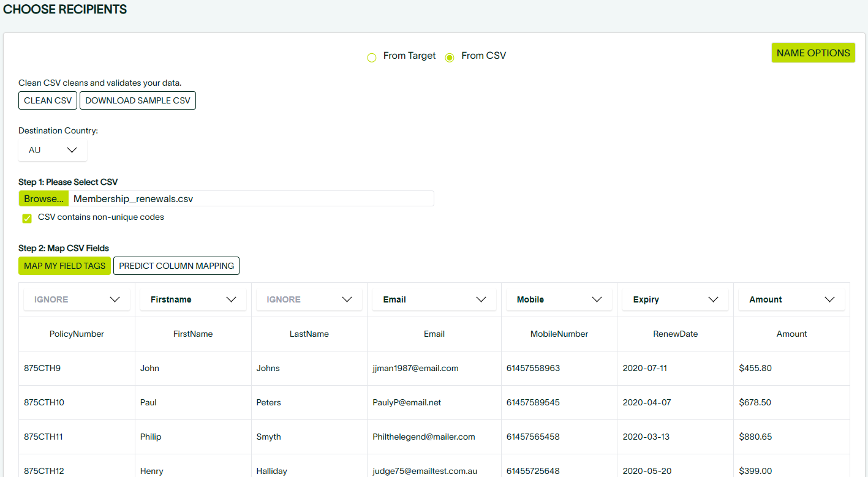Select the From Target radio option
This screenshot has width=868, height=477.
[372, 58]
